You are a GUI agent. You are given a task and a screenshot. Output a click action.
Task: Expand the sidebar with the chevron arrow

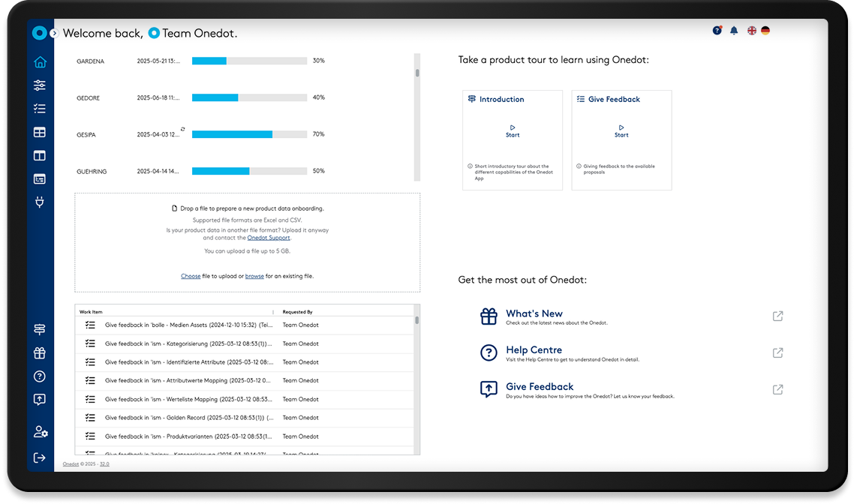click(54, 33)
